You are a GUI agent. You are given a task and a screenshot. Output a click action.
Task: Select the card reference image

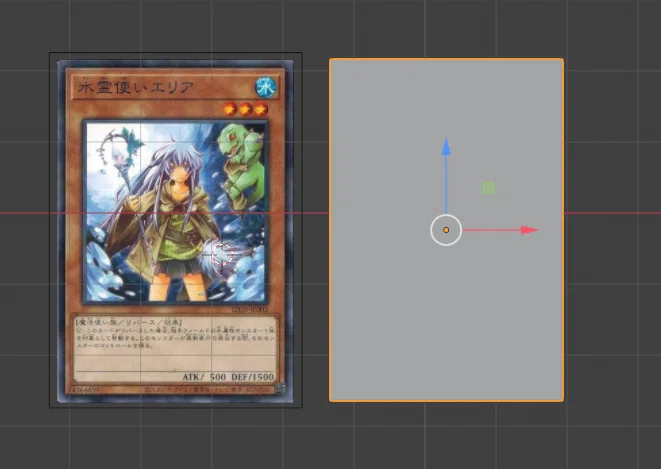click(175, 230)
